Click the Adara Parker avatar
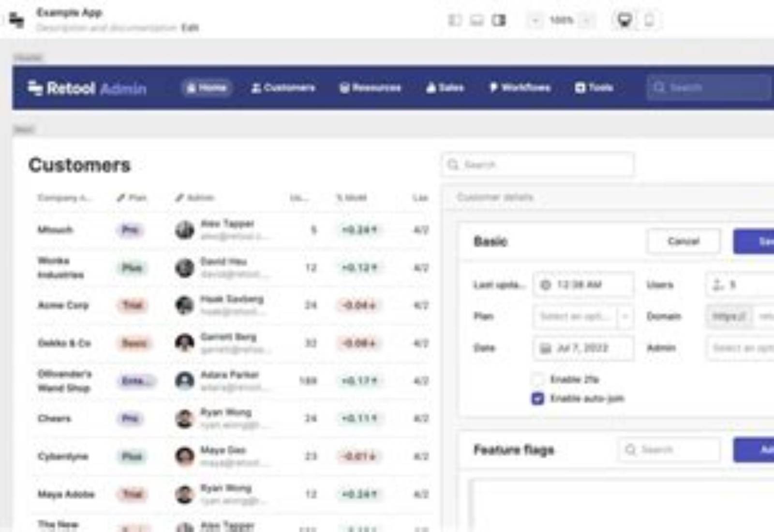The width and height of the screenshot is (774, 532). point(184,381)
